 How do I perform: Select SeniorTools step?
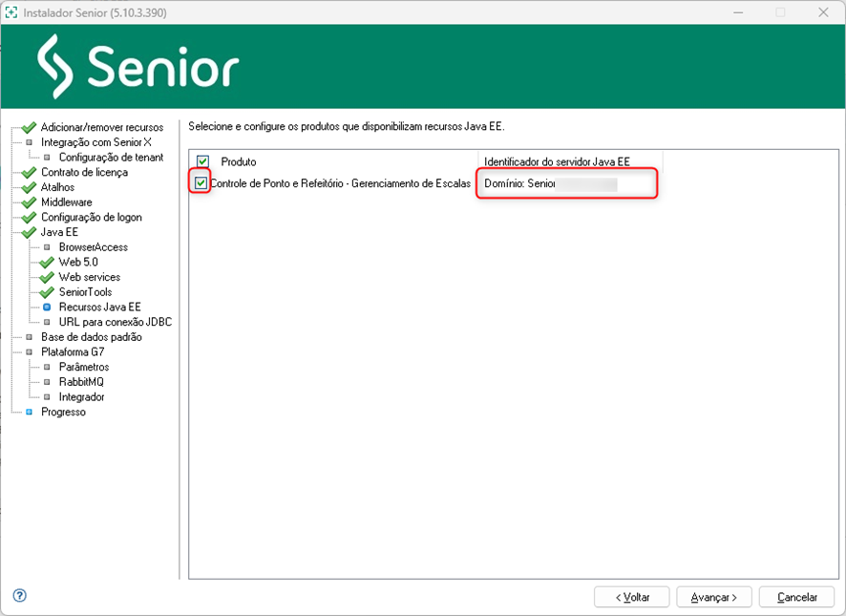tap(85, 292)
